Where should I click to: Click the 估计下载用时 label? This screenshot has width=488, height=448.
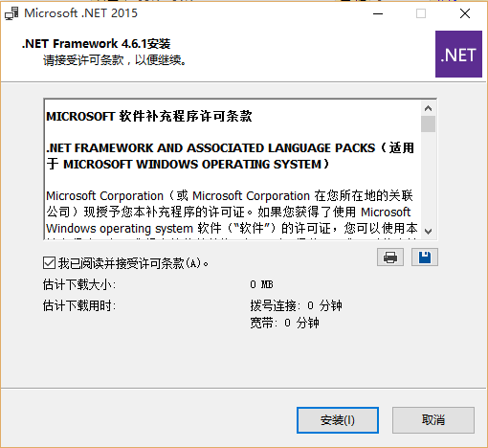point(79,305)
